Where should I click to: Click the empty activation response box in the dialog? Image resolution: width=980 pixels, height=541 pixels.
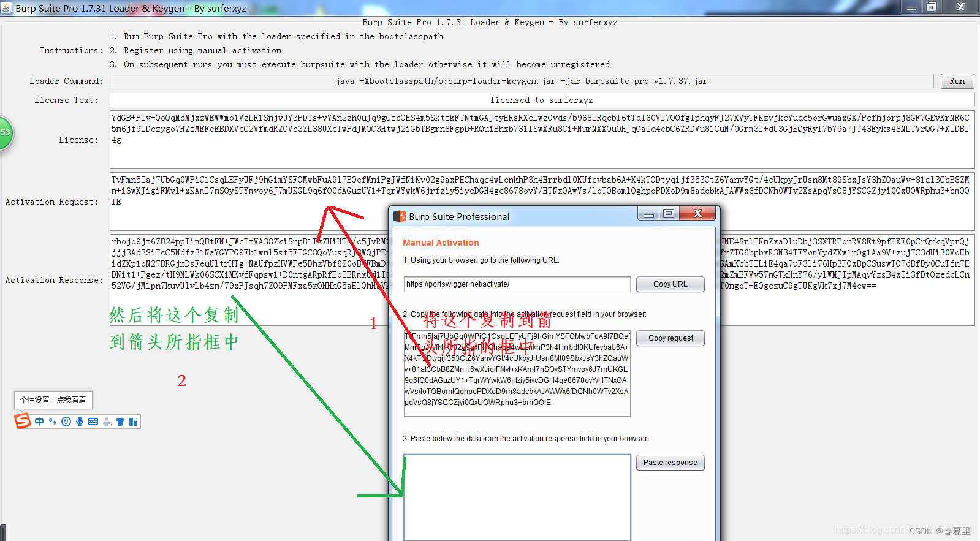pyautogui.click(x=517, y=497)
